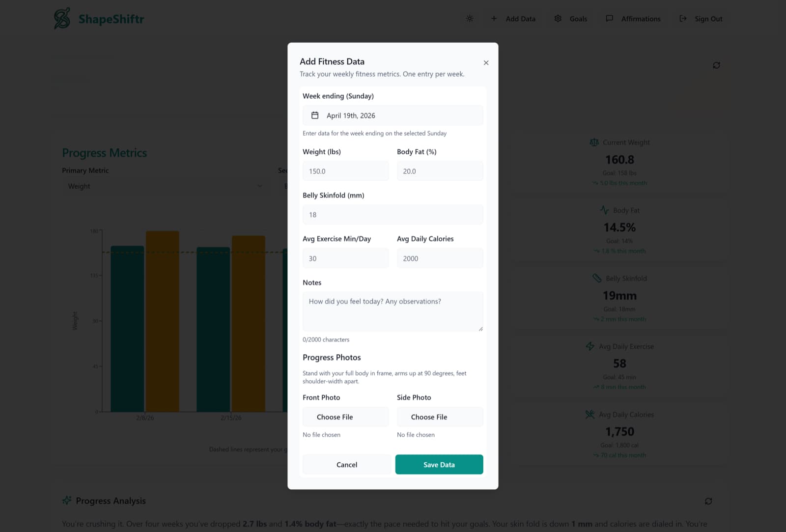Choose File for the Side Photo
Viewport: 786px width, 532px height.
coord(440,417)
